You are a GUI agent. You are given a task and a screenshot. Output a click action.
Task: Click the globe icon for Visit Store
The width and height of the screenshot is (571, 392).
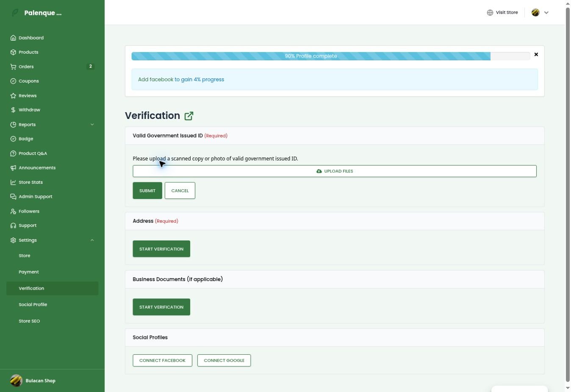490,13
